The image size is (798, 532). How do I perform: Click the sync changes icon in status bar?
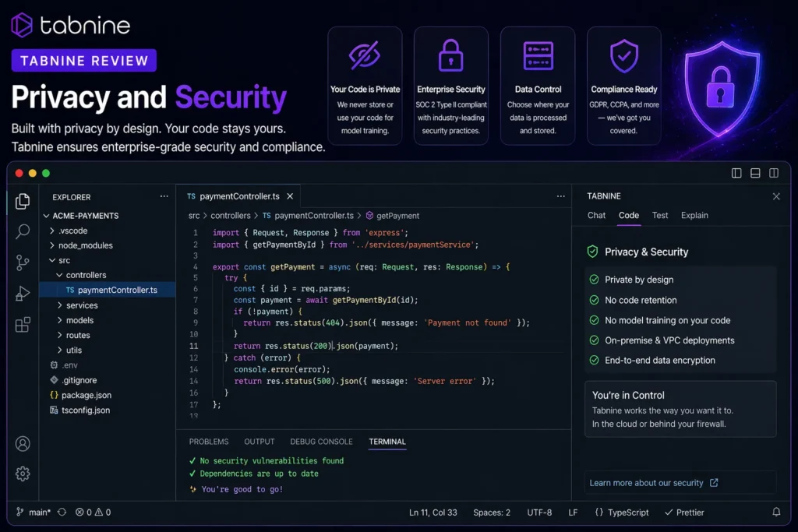[62, 513]
